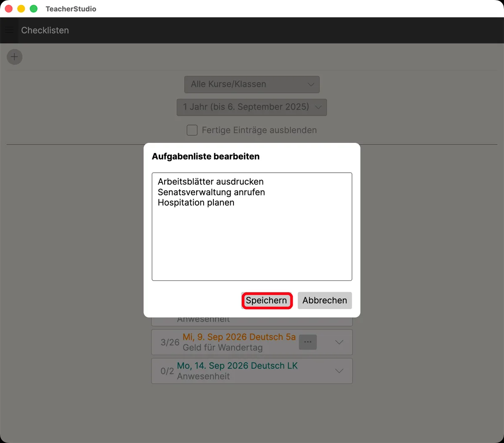Click the Speichern button
This screenshot has width=504, height=443.
pos(267,301)
